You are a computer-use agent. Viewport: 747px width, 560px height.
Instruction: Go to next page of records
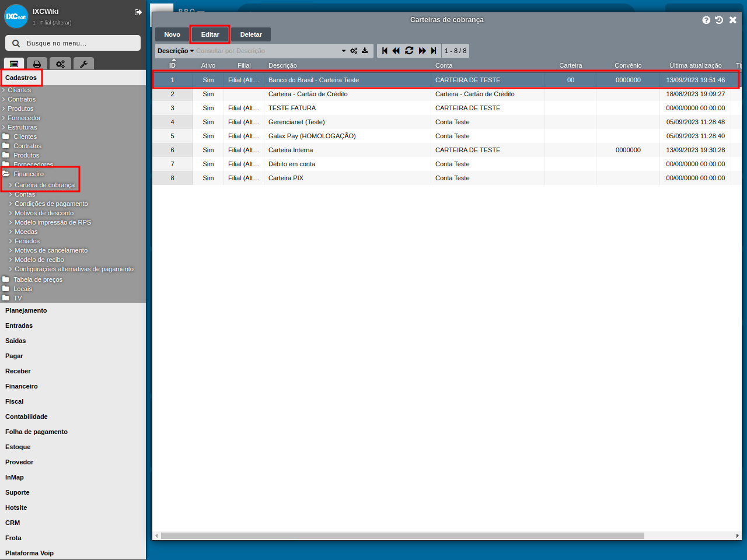423,51
